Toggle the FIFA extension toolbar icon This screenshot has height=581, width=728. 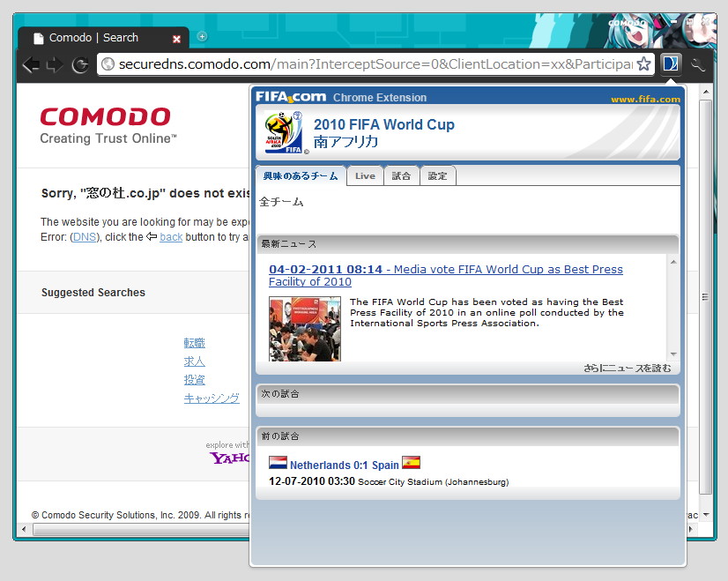coord(671,63)
